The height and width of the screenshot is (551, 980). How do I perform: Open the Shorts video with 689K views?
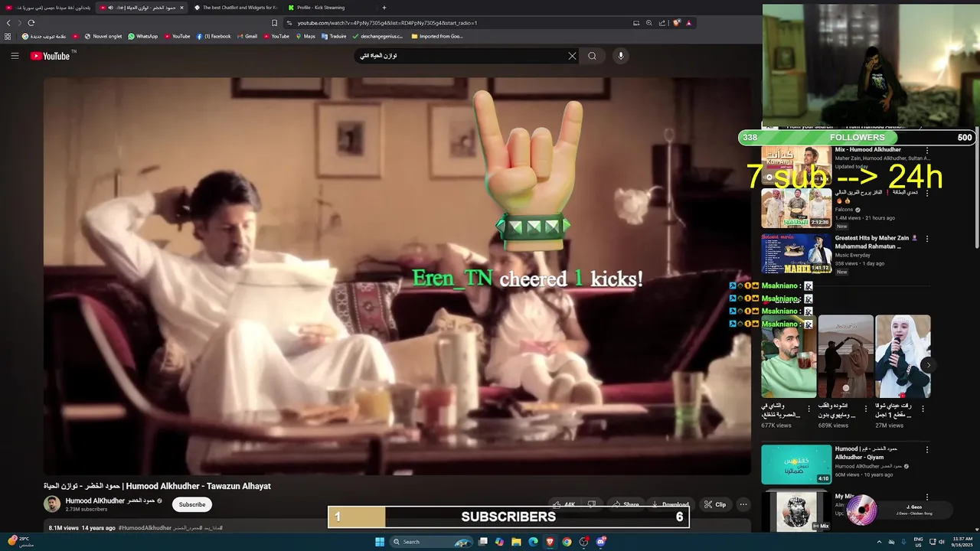(x=845, y=357)
